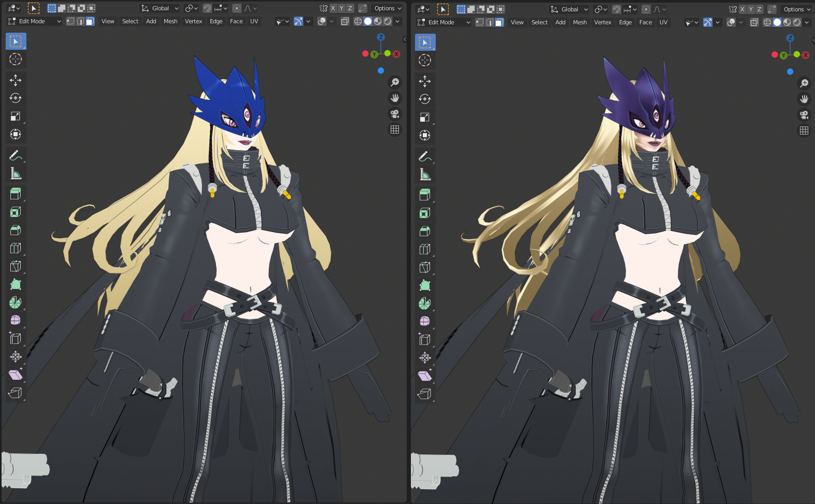Open Options dropdown in right viewport
Image resolution: width=815 pixels, height=504 pixels.
[797, 9]
